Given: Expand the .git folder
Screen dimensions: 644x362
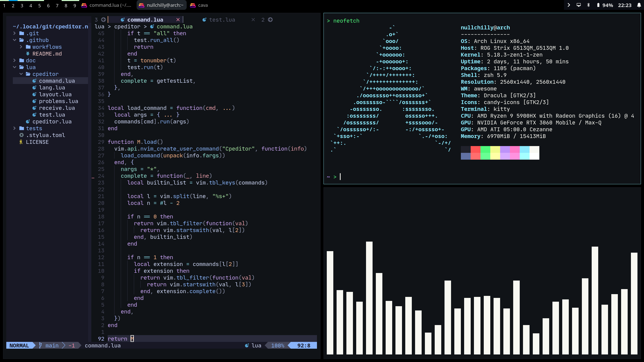Looking at the screenshot, I should (15, 33).
